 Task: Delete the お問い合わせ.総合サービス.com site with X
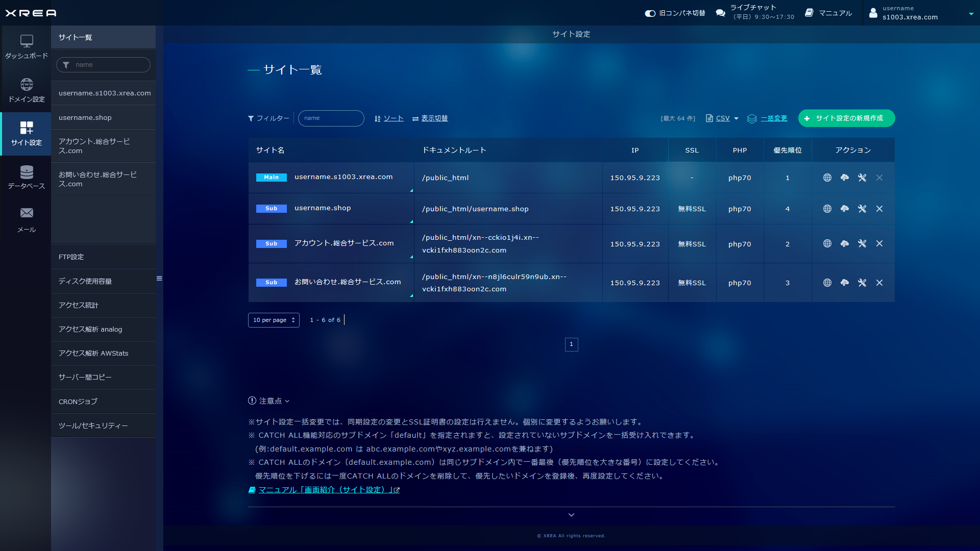pos(879,283)
